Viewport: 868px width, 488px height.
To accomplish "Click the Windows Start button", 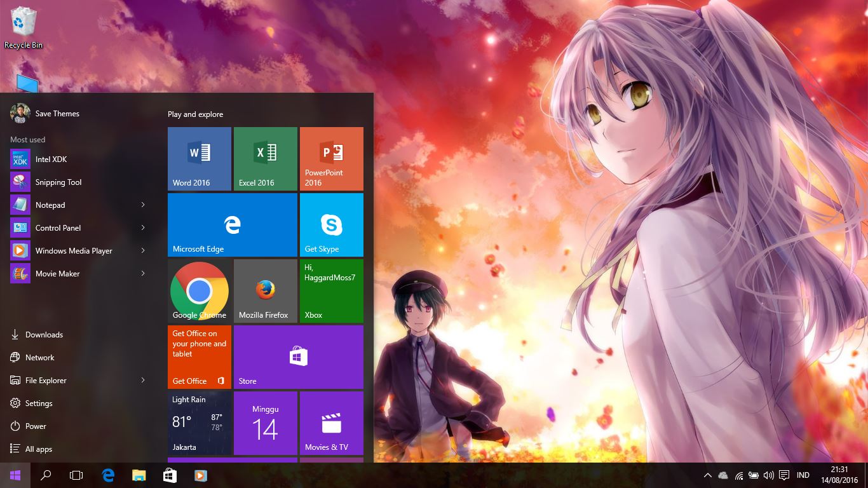I will [x=15, y=475].
